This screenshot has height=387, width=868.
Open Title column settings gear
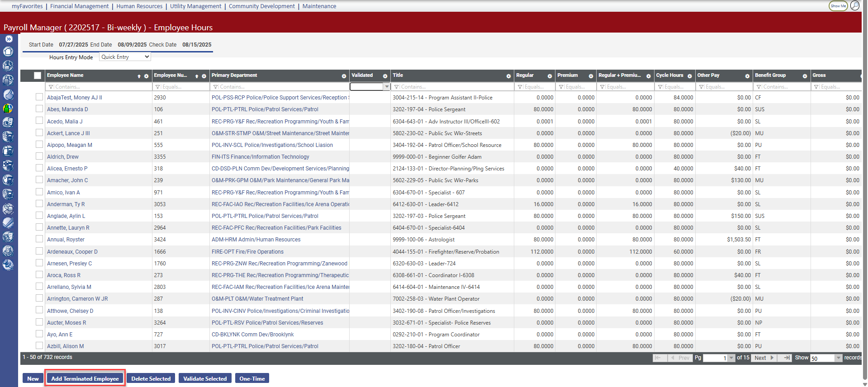(x=508, y=76)
